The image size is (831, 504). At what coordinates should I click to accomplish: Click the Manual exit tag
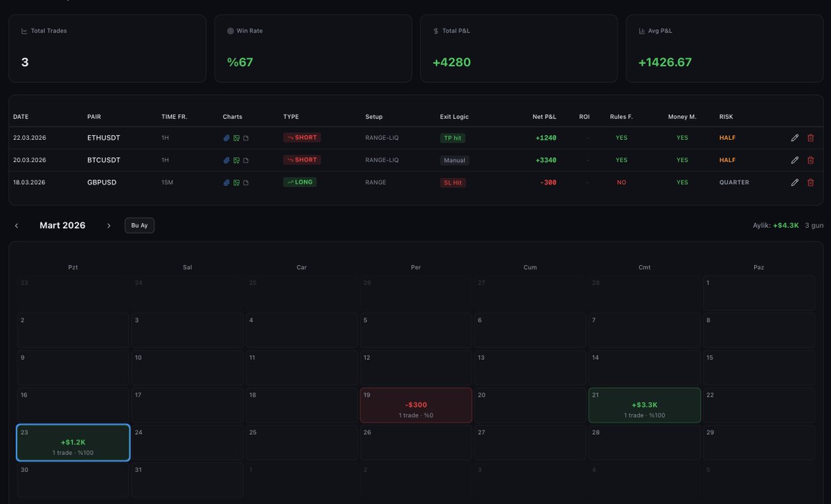pos(454,160)
